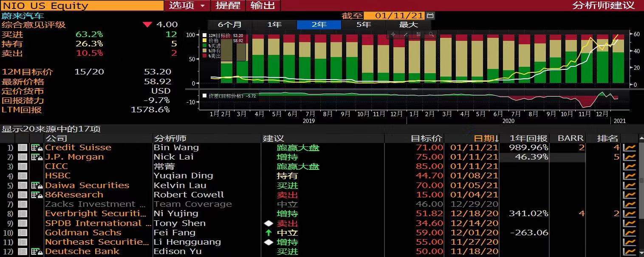Screen dimensions: 644x257
Task: Click the 中立 rating for Goldman Sachs
Action: coord(287,233)
